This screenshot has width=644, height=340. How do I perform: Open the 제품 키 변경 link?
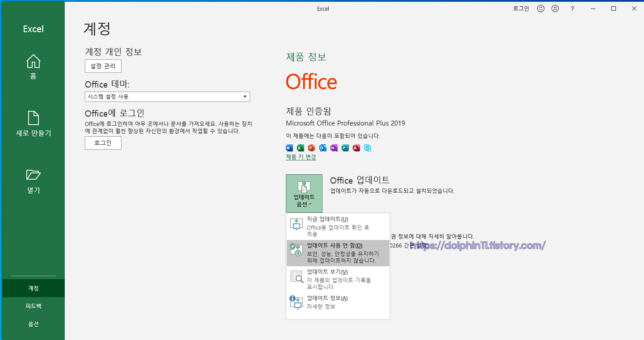coord(301,157)
